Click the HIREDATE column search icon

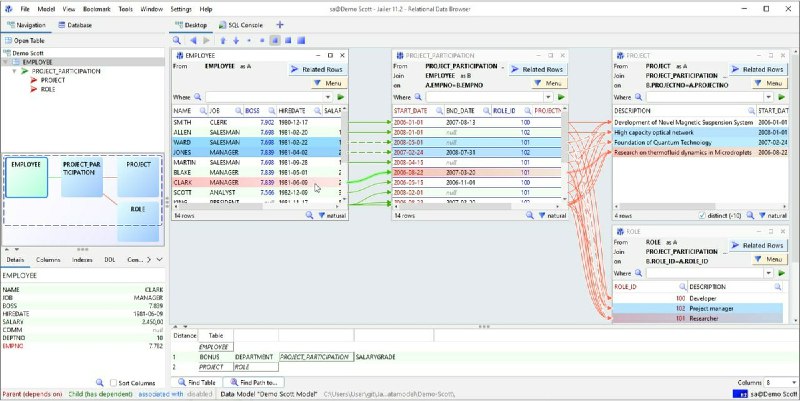click(317, 111)
